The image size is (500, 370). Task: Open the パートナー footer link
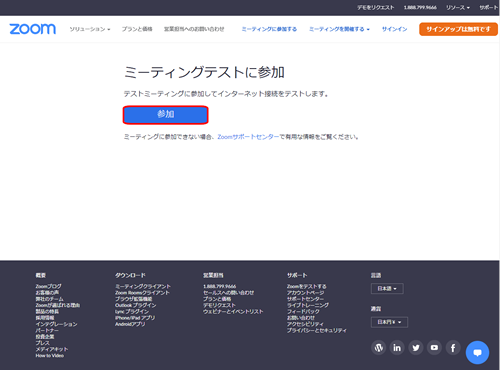(x=47, y=330)
